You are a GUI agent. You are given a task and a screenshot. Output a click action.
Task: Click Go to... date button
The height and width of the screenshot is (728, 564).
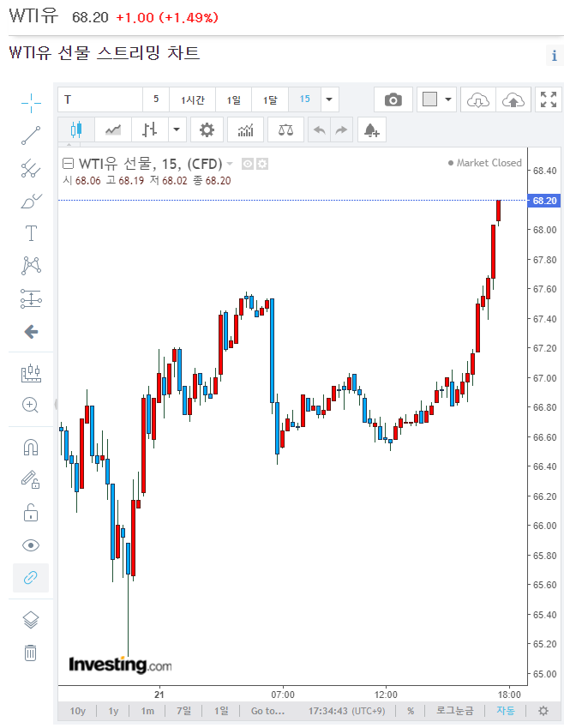click(x=267, y=711)
